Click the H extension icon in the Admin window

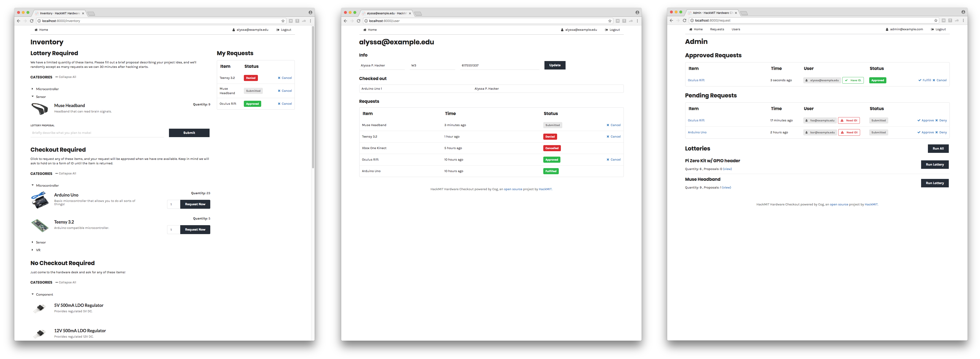coord(943,21)
